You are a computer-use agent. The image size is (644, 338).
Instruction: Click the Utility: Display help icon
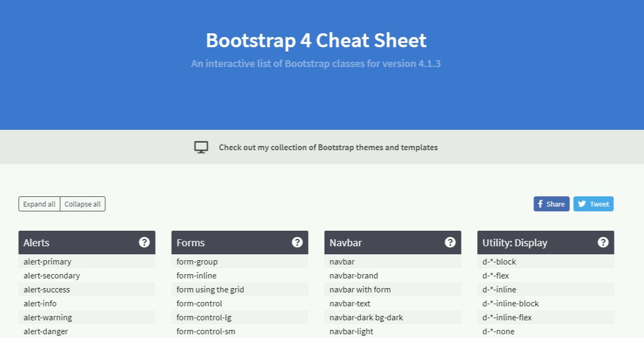point(603,242)
